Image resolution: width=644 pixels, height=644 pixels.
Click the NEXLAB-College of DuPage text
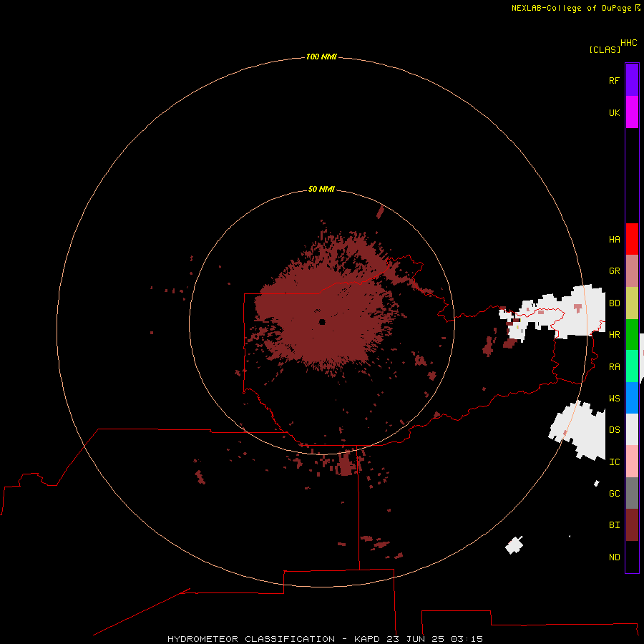click(x=571, y=8)
